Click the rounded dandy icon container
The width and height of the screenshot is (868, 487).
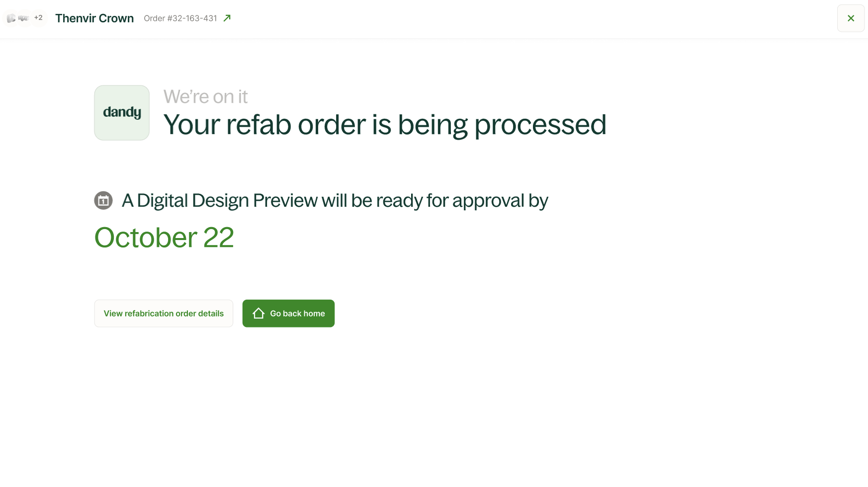(x=121, y=112)
